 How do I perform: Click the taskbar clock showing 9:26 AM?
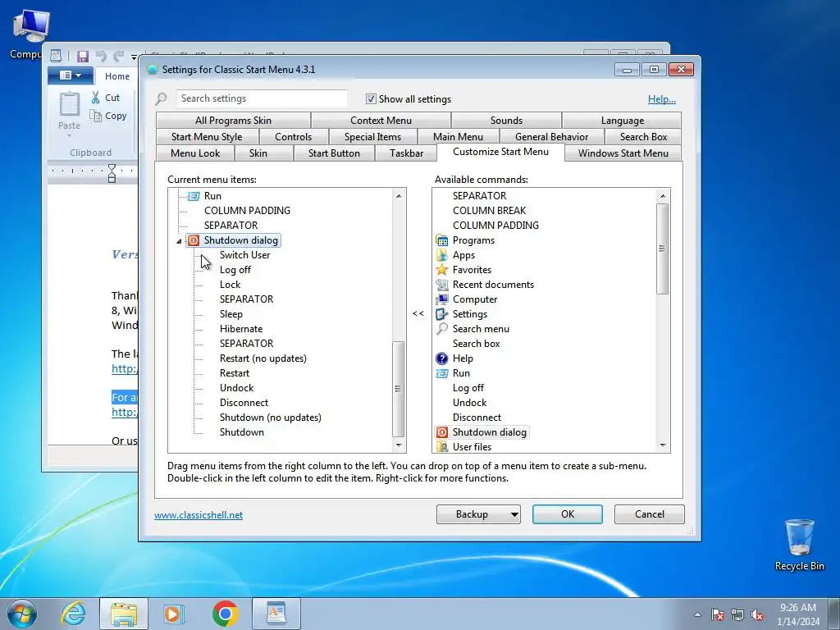[798, 614]
